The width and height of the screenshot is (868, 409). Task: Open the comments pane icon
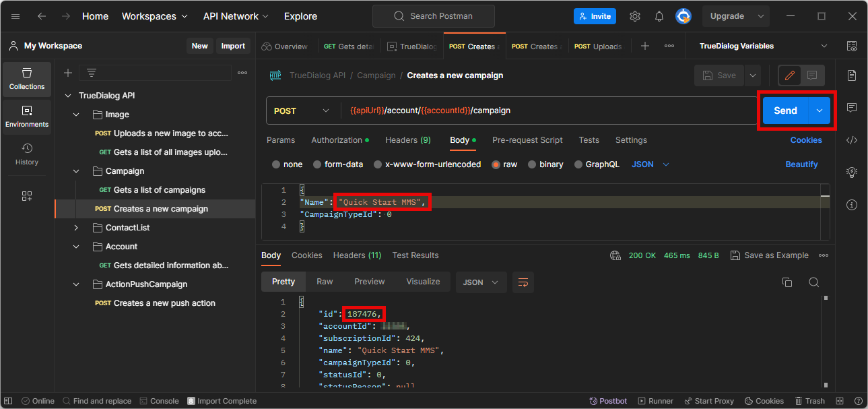[x=852, y=108]
